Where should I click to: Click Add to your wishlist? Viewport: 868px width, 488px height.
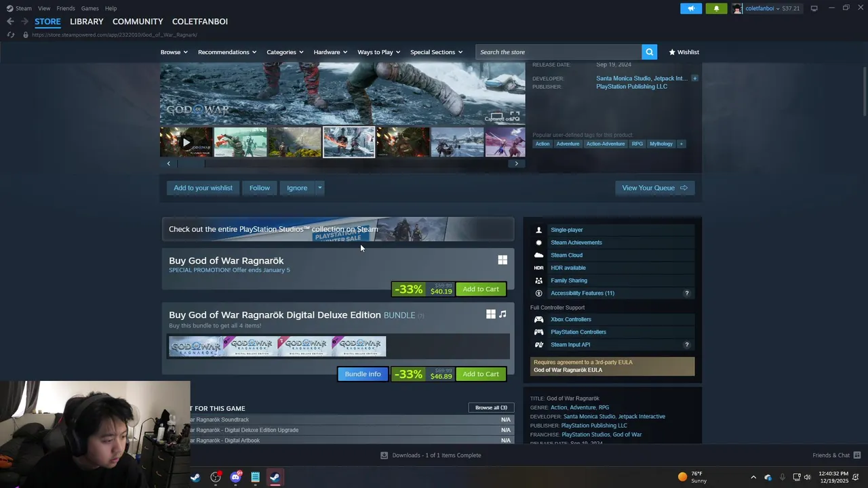pos(203,188)
